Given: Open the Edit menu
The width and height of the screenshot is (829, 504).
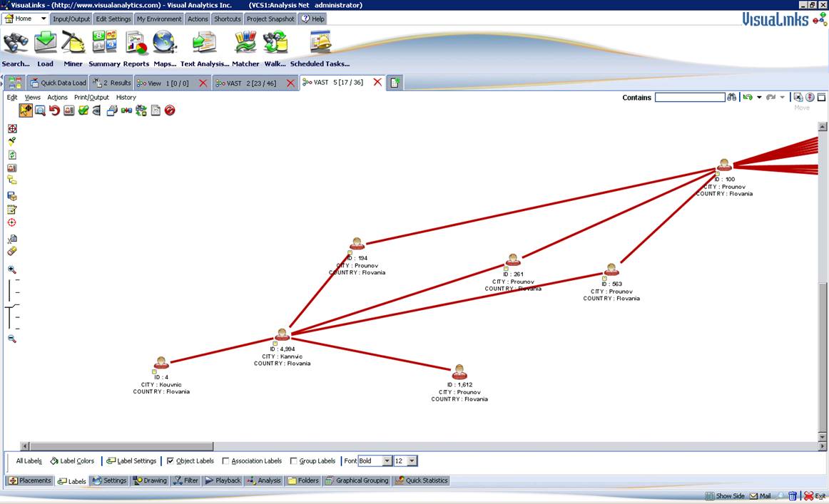Looking at the screenshot, I should [11, 97].
